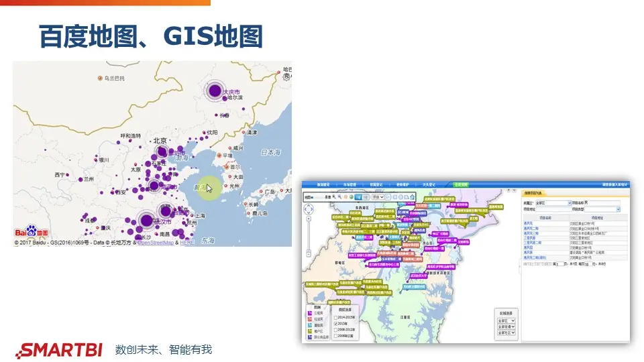
Task: Click the zoom-out magnifier in GIS toolbar
Action: [x=339, y=196]
